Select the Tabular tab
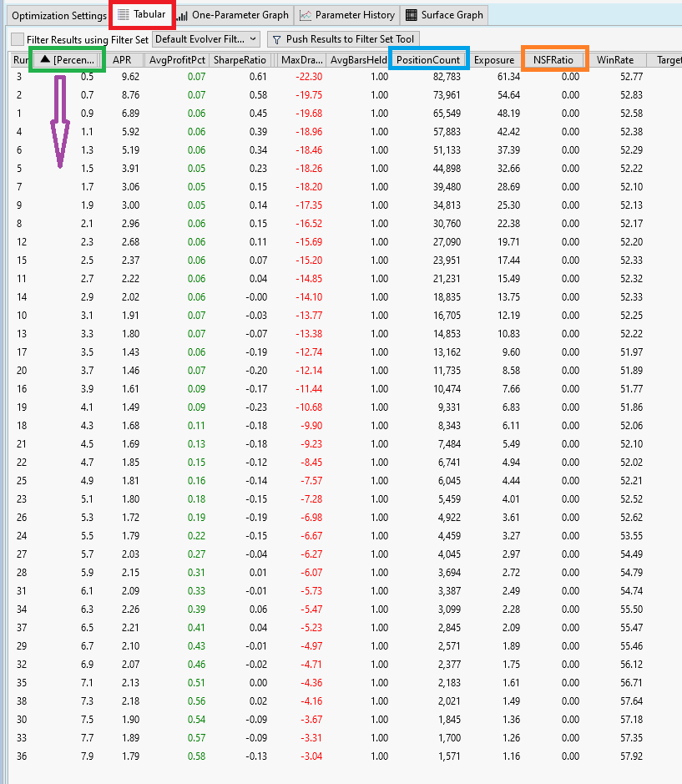This screenshot has height=784, width=682. (x=143, y=14)
